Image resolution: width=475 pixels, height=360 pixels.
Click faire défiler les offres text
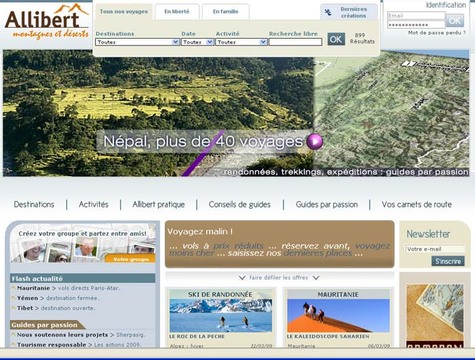(x=279, y=278)
